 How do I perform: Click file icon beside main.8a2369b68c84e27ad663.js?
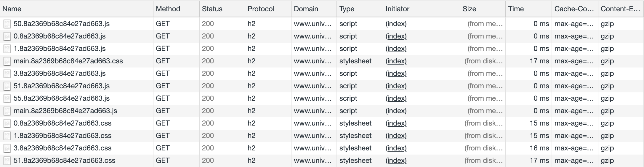click(7, 111)
